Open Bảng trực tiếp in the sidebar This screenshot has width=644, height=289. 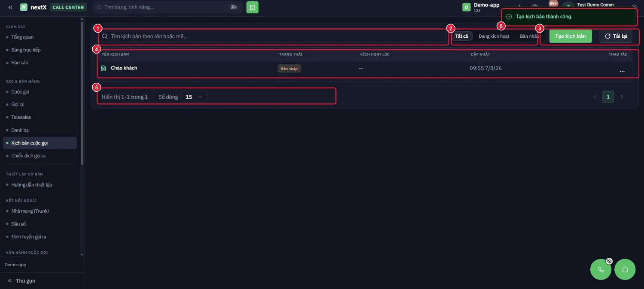(x=40, y=50)
